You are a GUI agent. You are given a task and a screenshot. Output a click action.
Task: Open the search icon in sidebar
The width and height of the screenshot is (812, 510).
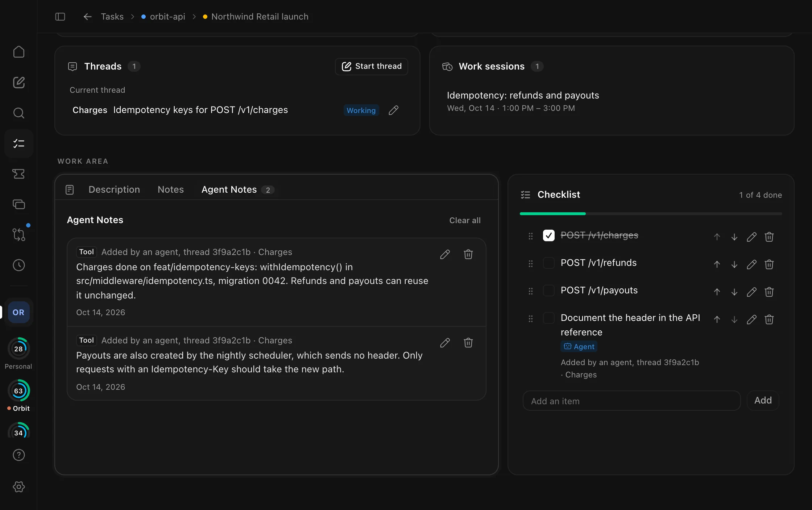(19, 113)
